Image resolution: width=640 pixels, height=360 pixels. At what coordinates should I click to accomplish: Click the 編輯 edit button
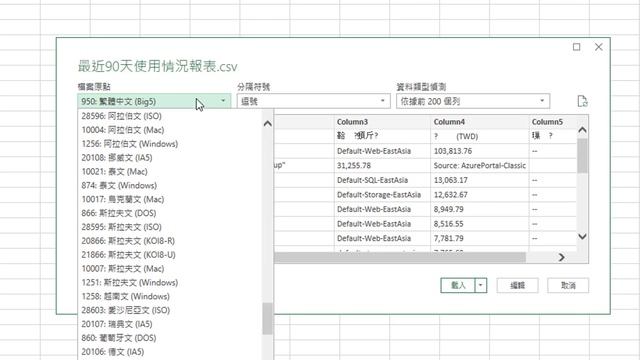pos(517,285)
